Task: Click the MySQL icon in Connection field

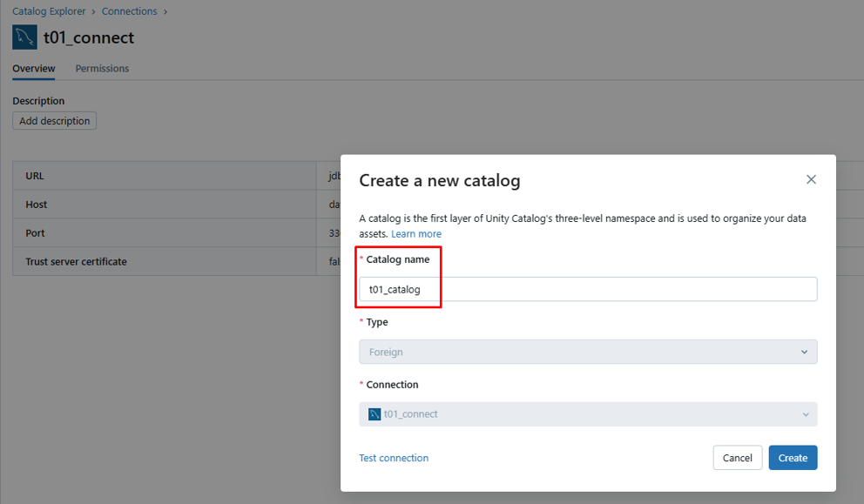Action: (375, 414)
